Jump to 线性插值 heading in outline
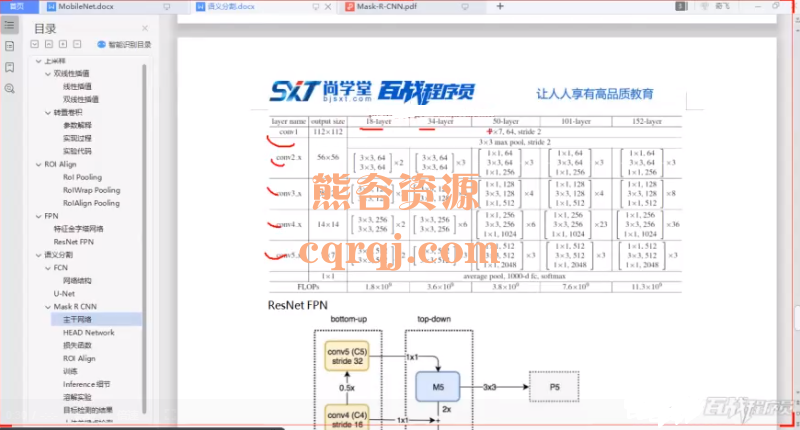The image size is (800, 430). click(77, 87)
